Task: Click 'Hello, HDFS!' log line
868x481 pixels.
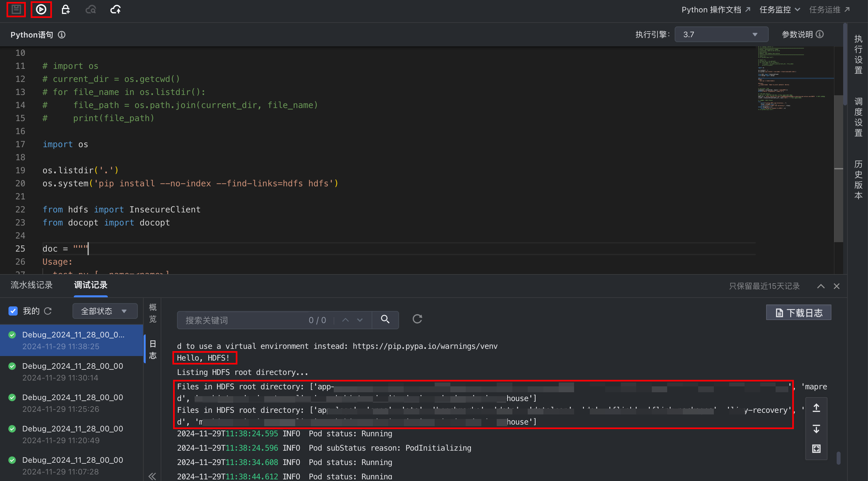Action: click(203, 358)
